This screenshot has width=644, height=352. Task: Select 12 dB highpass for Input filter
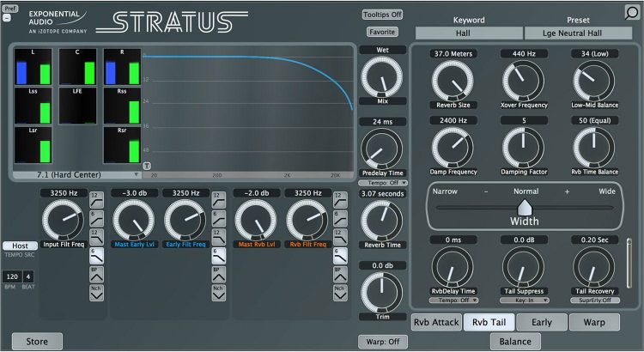(96, 200)
